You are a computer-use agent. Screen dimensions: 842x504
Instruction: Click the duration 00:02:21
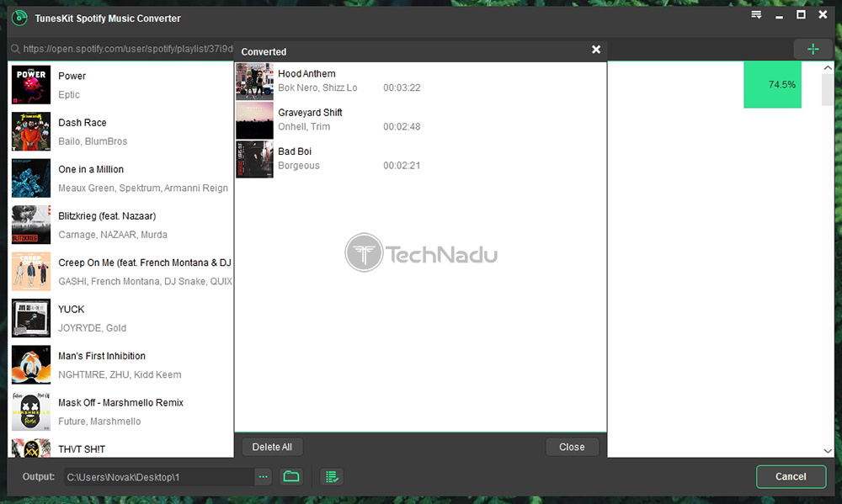click(x=402, y=166)
